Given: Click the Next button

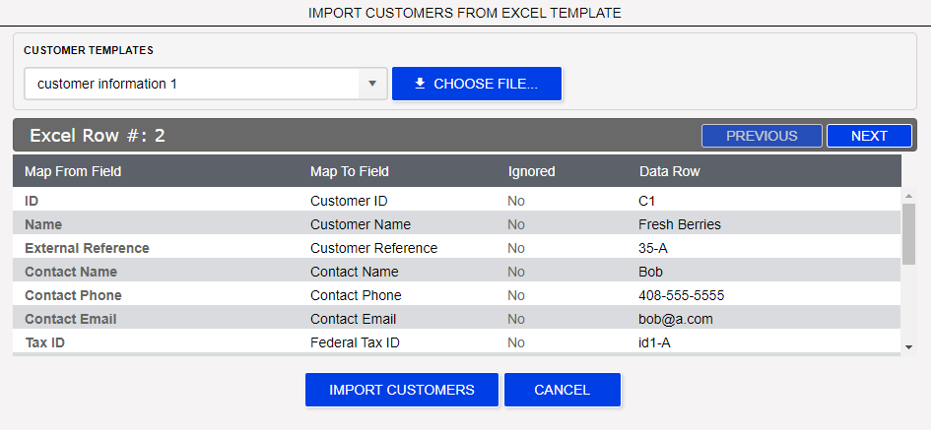Looking at the screenshot, I should (869, 136).
